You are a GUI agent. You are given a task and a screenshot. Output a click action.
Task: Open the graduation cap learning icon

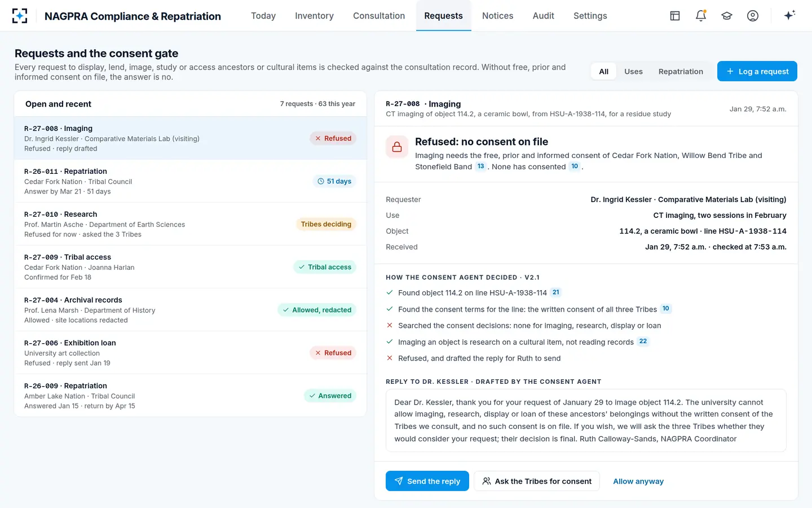[x=727, y=16]
